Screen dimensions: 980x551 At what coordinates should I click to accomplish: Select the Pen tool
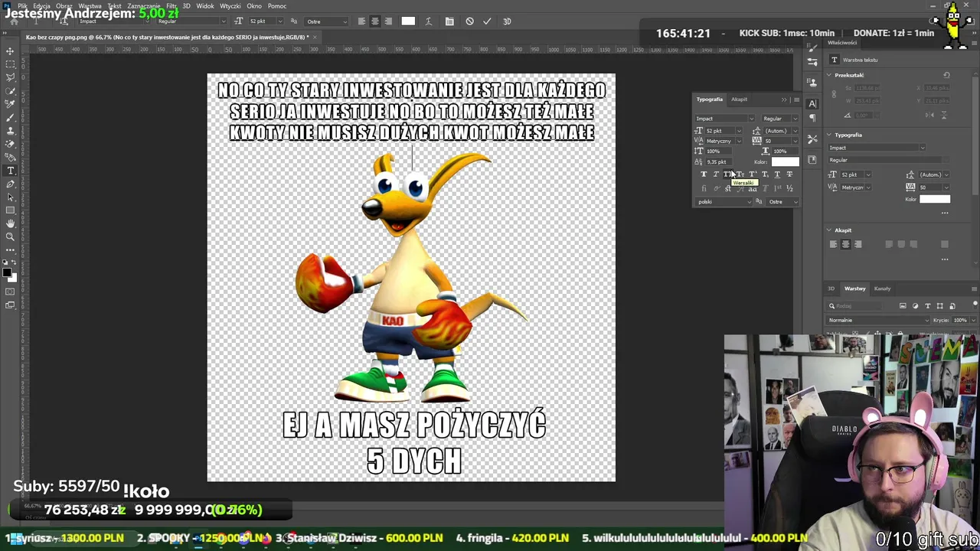click(10, 184)
